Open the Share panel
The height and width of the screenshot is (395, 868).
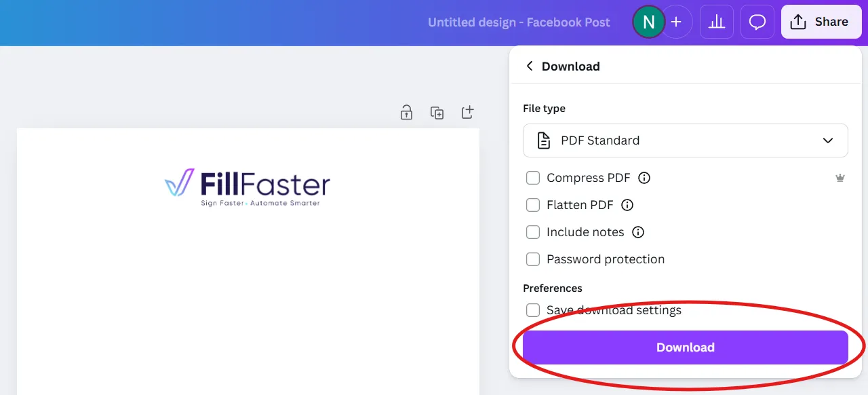[821, 21]
